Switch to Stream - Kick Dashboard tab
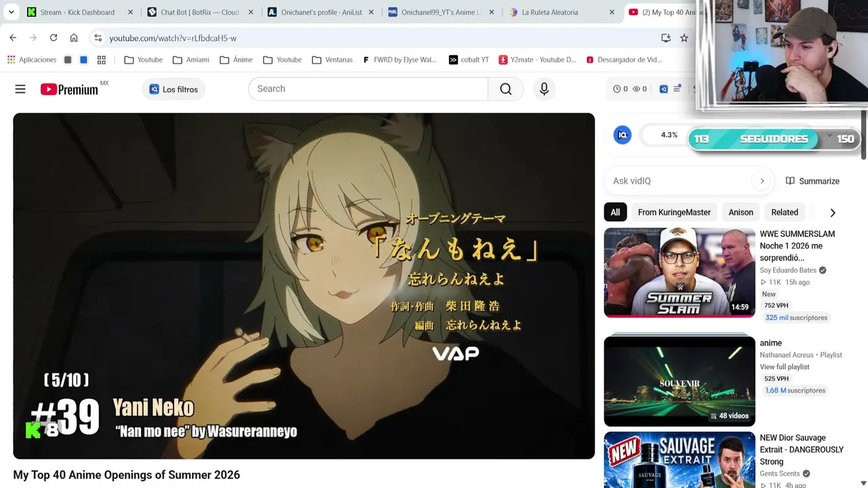 [x=77, y=12]
